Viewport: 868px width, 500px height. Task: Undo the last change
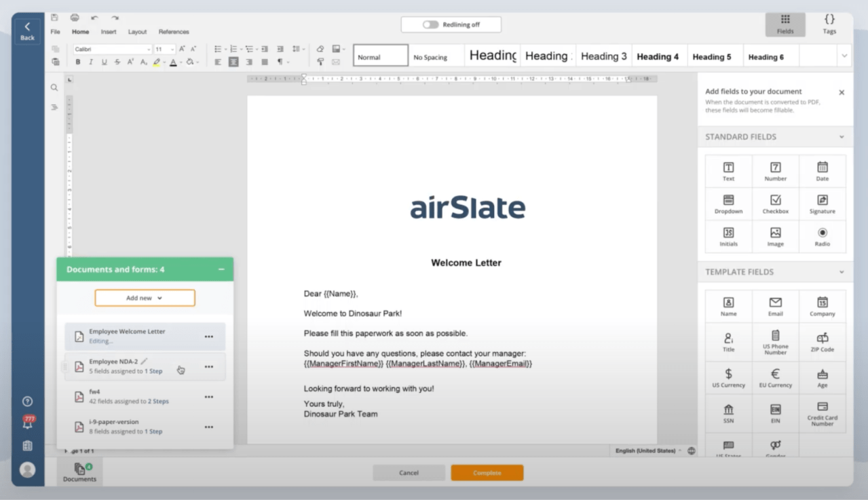click(x=94, y=18)
